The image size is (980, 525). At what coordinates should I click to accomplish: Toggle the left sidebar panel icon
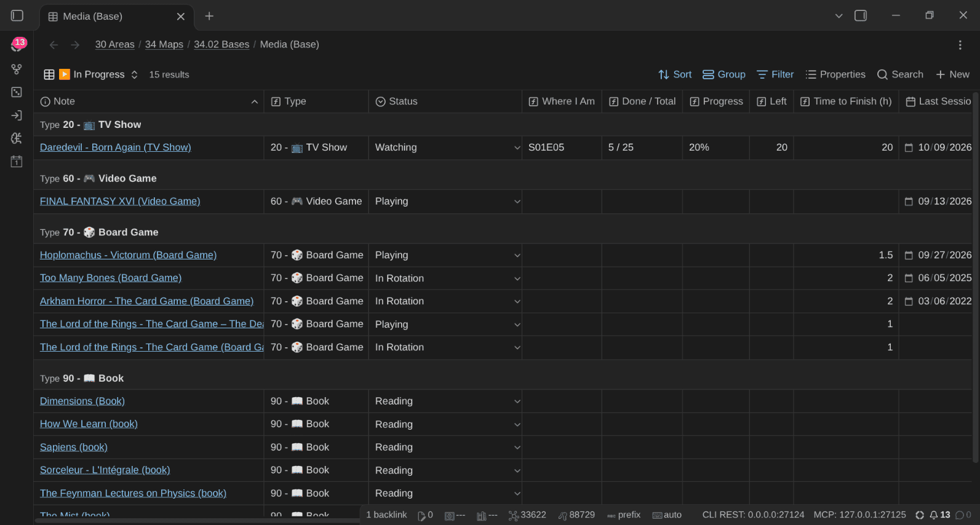(x=17, y=15)
